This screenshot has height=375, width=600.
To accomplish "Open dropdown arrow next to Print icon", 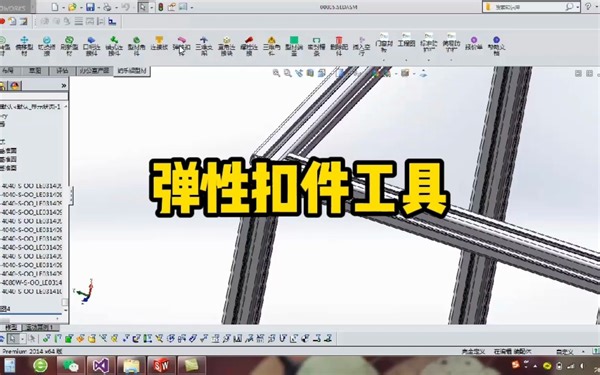I will [x=116, y=7].
